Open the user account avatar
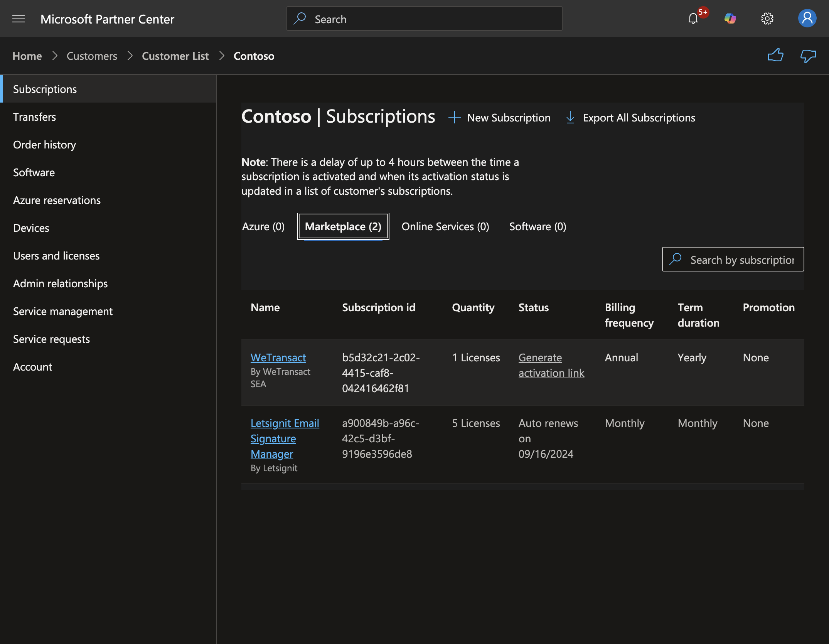 point(807,19)
